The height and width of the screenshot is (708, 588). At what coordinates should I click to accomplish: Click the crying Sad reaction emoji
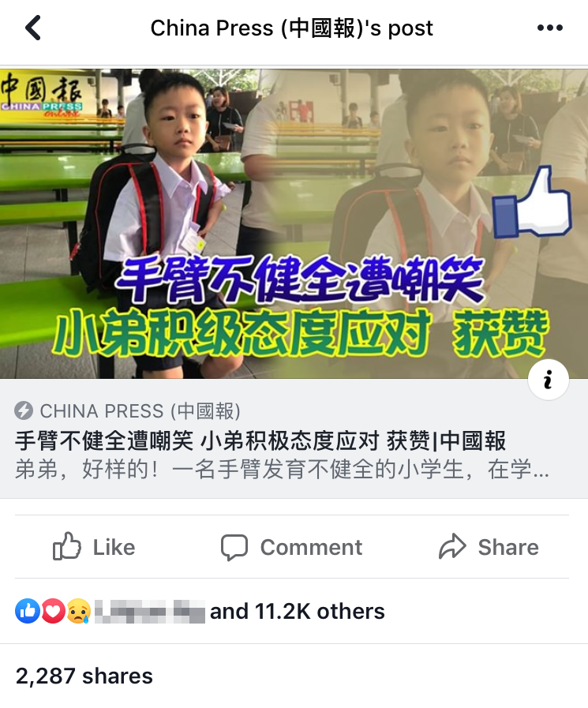[79, 611]
